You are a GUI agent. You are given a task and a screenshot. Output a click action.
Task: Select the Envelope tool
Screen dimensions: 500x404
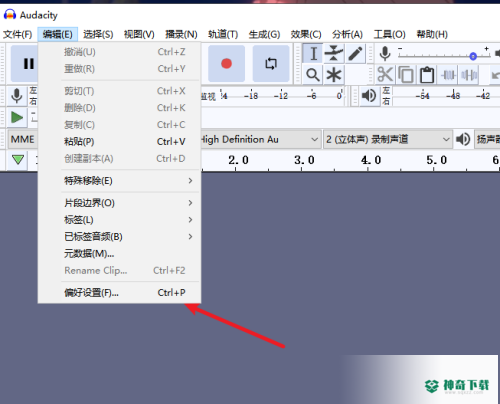[x=334, y=54]
